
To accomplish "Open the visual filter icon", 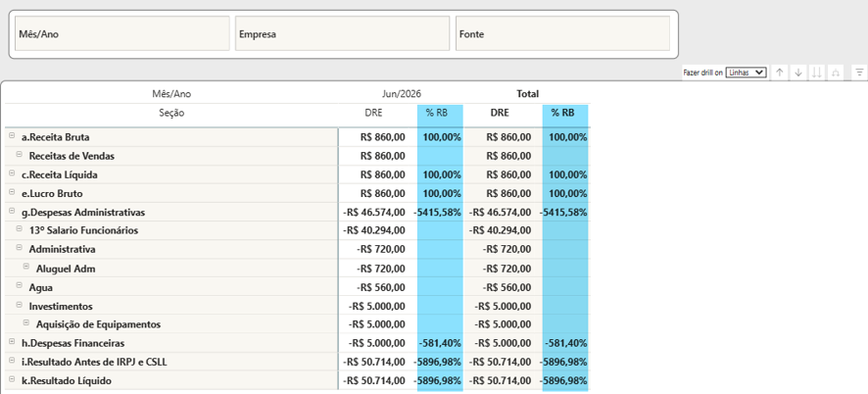I will [859, 73].
